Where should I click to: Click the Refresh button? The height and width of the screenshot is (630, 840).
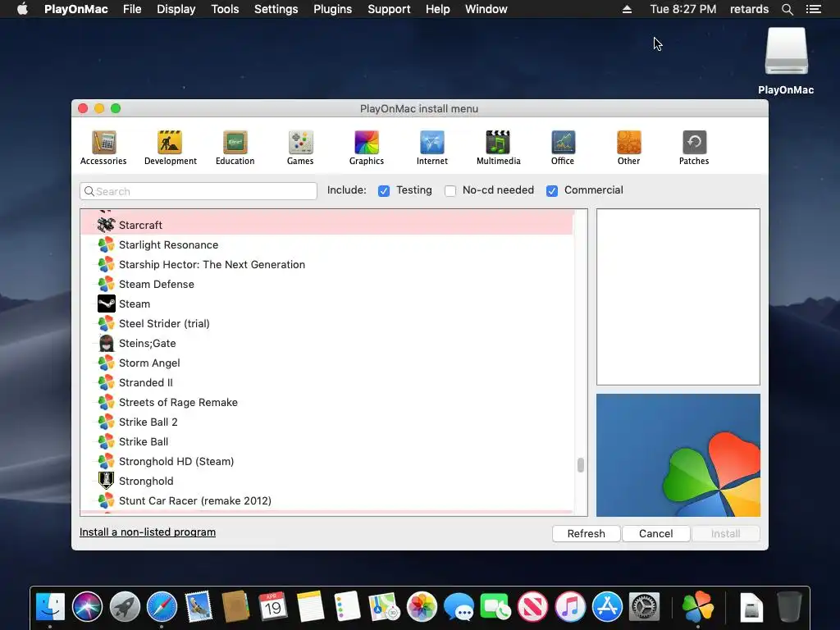(586, 533)
